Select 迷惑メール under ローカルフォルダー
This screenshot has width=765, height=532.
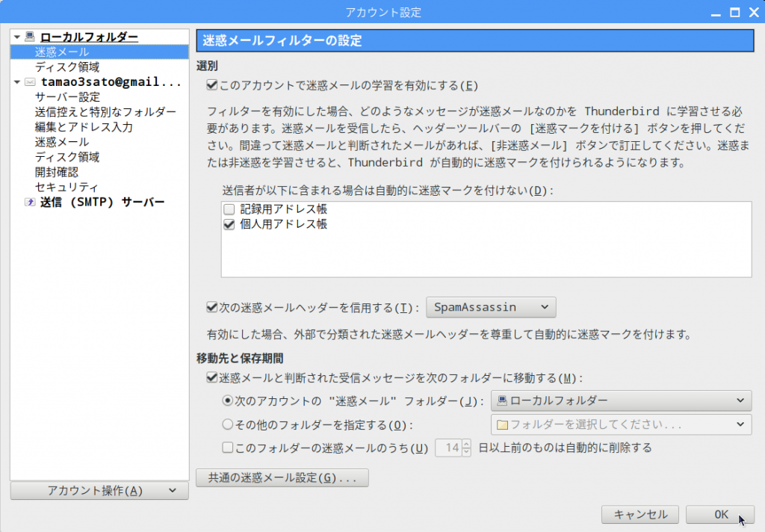(99, 52)
